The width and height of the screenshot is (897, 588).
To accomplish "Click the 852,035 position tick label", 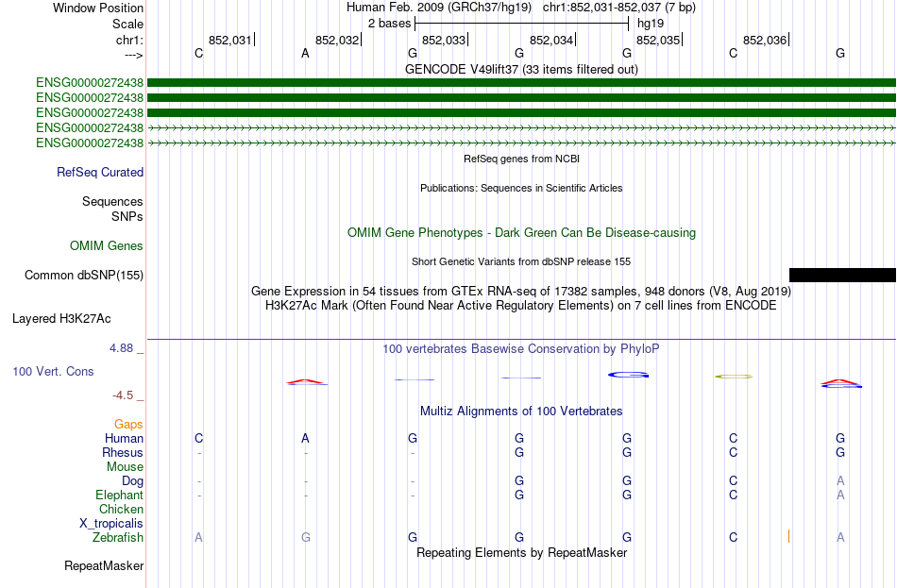I will [658, 40].
